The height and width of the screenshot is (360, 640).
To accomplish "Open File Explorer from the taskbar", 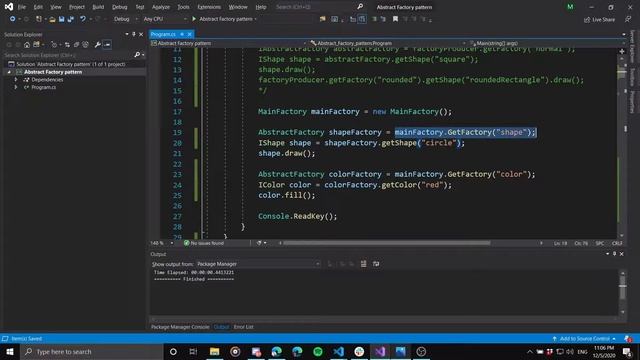I will click(214, 351).
